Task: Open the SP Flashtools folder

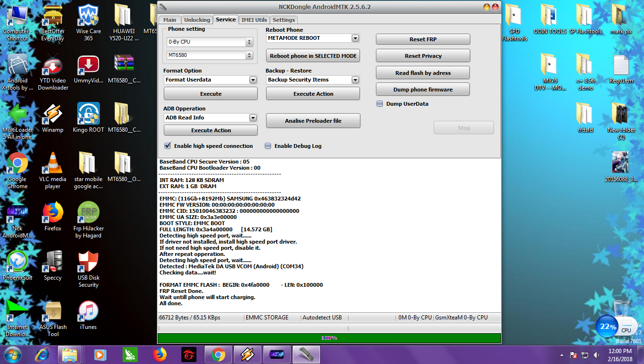Action: 585,18
